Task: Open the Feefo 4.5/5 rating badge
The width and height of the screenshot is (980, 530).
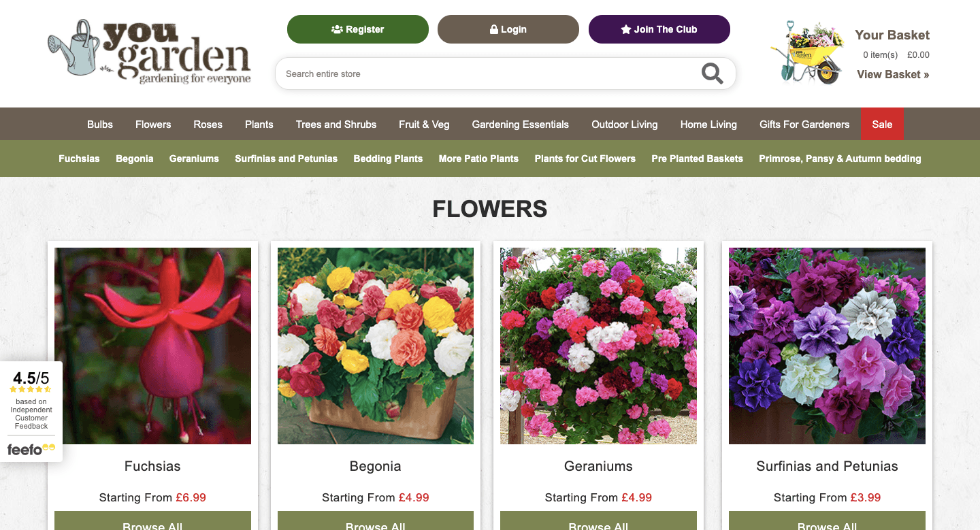Action: (x=31, y=412)
